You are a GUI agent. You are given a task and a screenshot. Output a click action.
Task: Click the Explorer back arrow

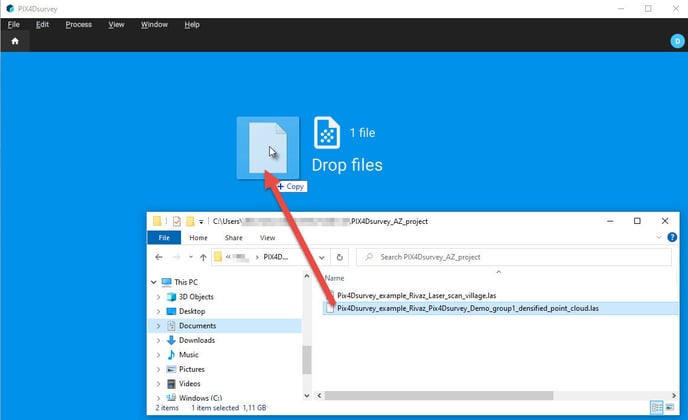[156, 257]
